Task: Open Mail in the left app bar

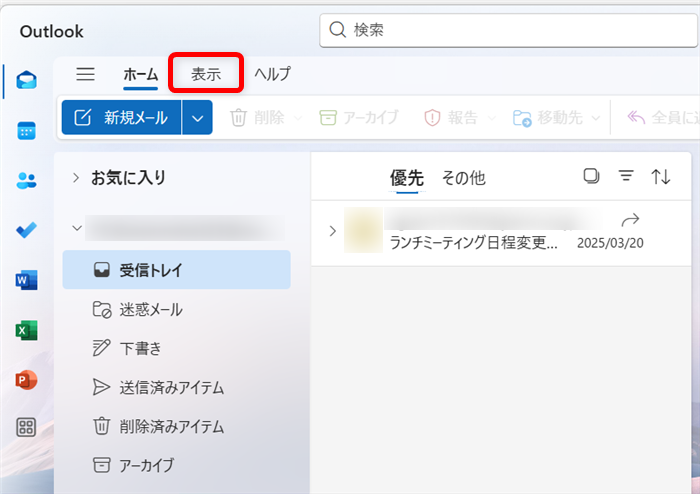Action: (26, 80)
